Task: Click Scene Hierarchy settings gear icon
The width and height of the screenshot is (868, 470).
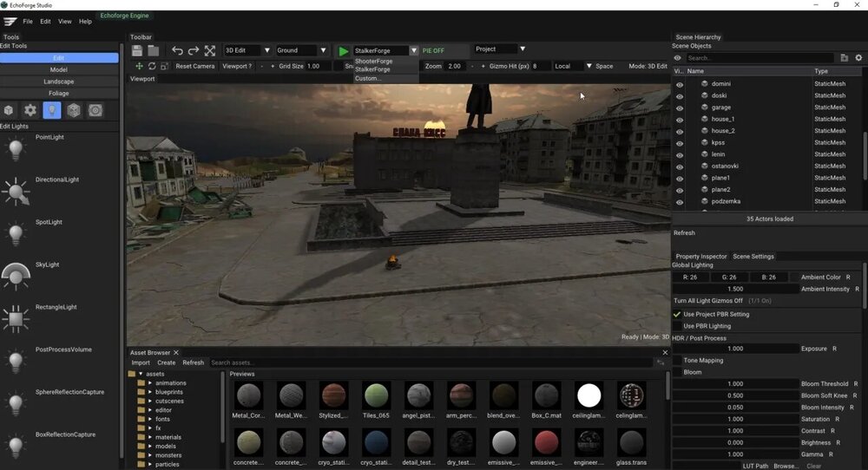Action: 858,57
